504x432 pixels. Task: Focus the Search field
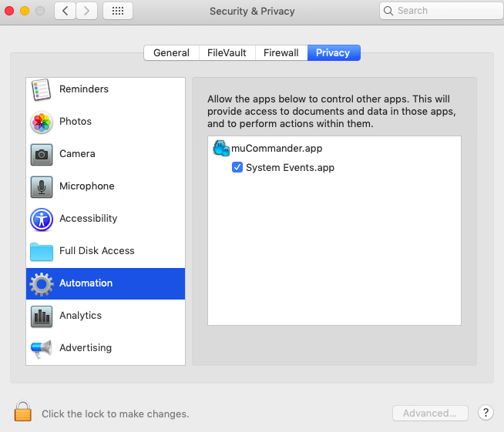(x=442, y=11)
